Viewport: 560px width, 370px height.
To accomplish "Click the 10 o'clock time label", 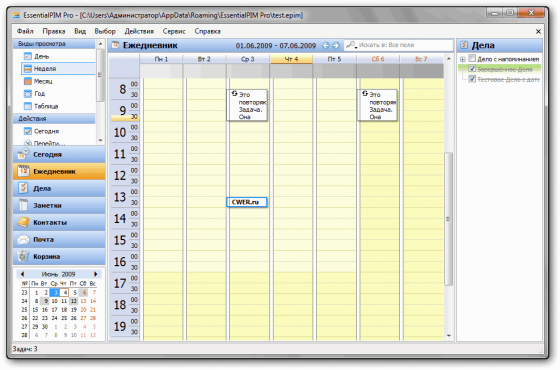I will [120, 132].
